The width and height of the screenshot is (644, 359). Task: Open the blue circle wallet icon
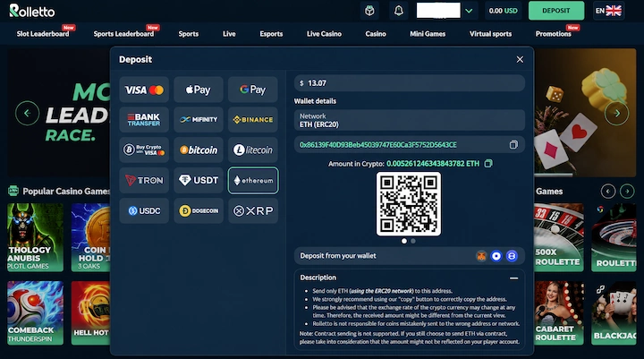coord(496,256)
